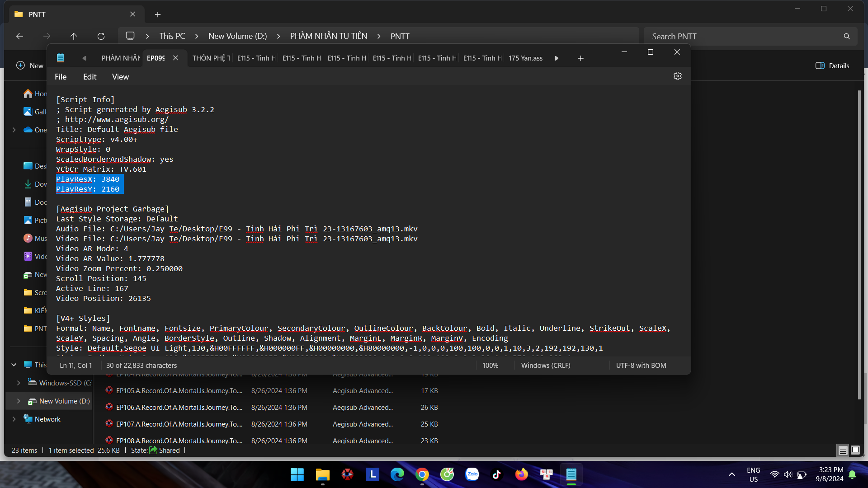Click the New button in Explorer
Viewport: 868px width, 488px height.
click(30, 66)
